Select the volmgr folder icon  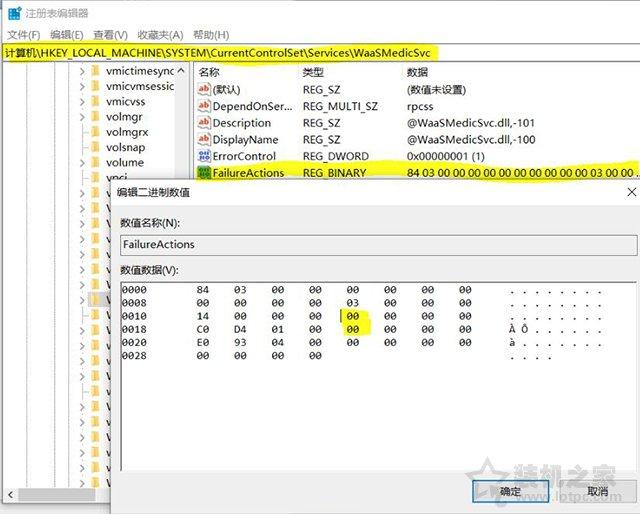95,117
